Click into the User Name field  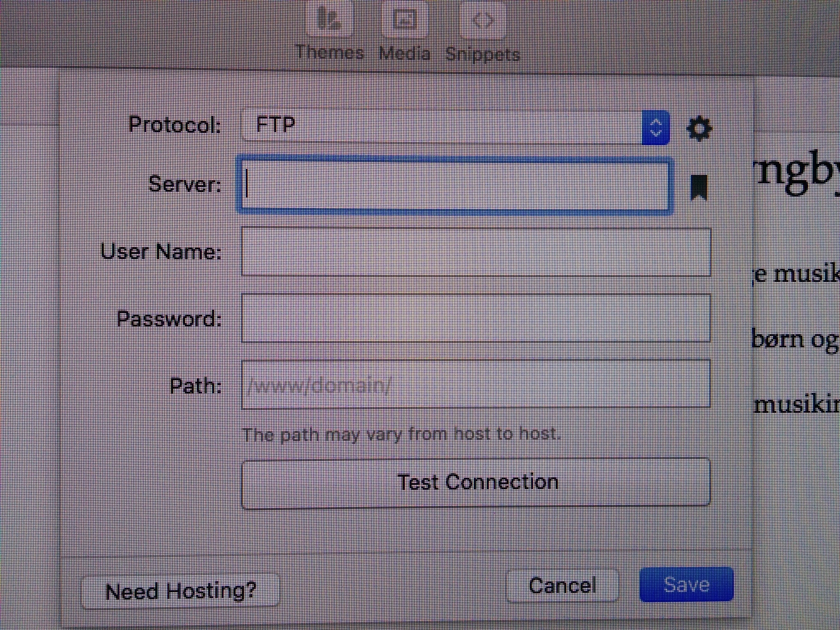(476, 252)
